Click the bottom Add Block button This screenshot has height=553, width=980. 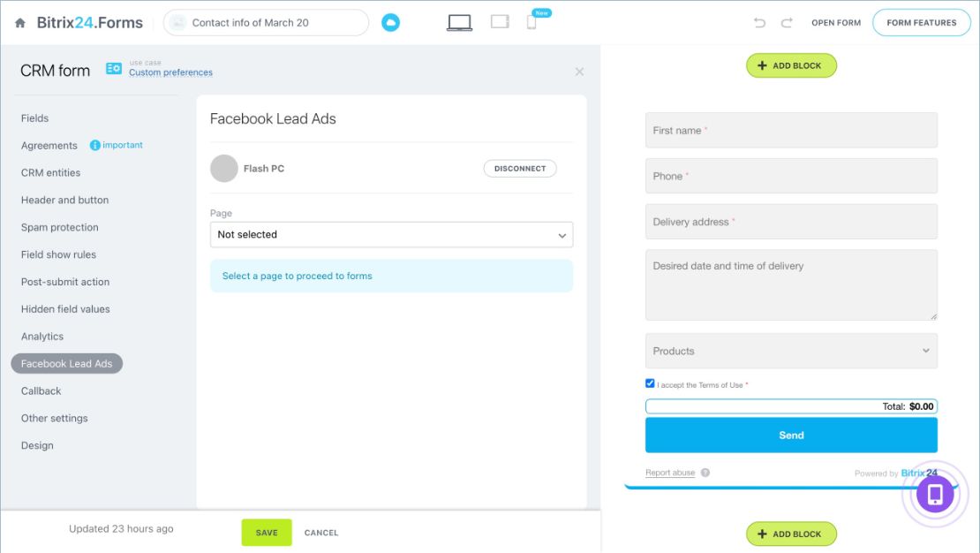(791, 534)
